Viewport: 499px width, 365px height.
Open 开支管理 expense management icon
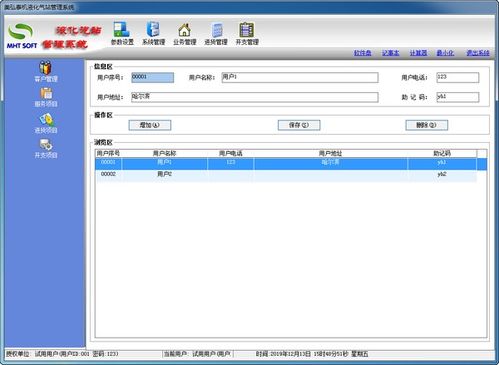[247, 33]
